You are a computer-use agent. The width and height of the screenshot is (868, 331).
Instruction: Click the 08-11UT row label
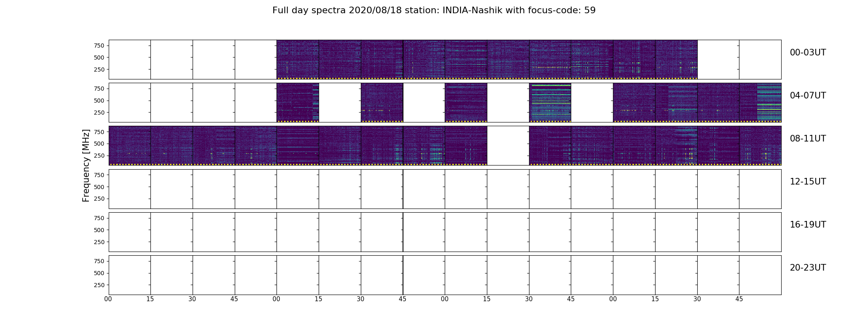808,139
